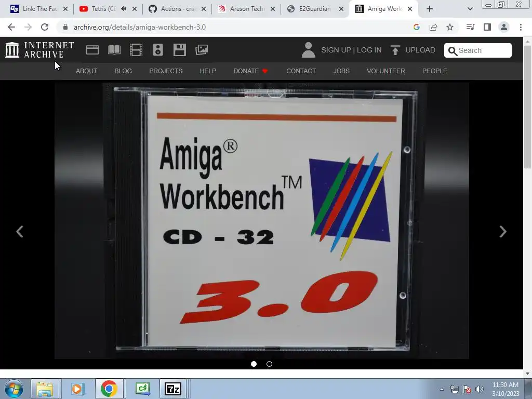Click the DONATE link
Viewport: 532px width, 399px height.
tap(250, 71)
